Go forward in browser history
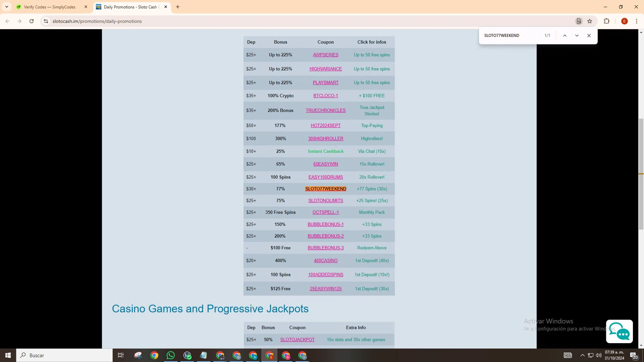The width and height of the screenshot is (644, 362). click(19, 21)
